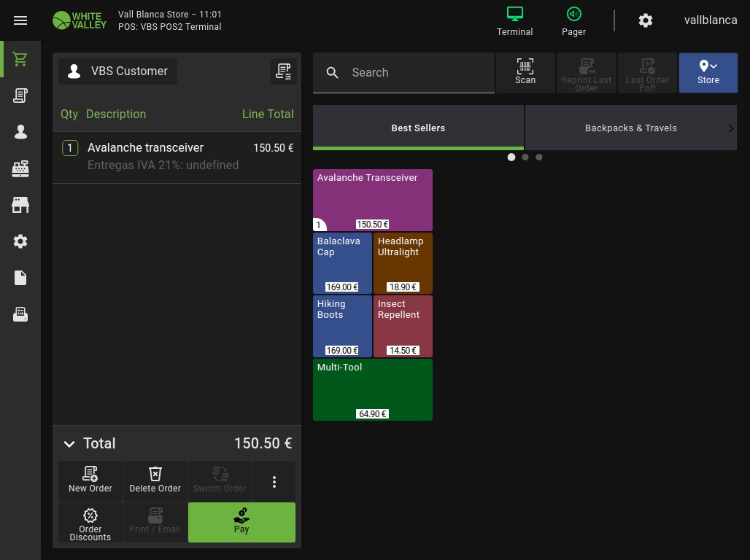The height and width of the screenshot is (560, 750).
Task: Switch to Backpacks & Travels tab
Action: click(x=630, y=128)
